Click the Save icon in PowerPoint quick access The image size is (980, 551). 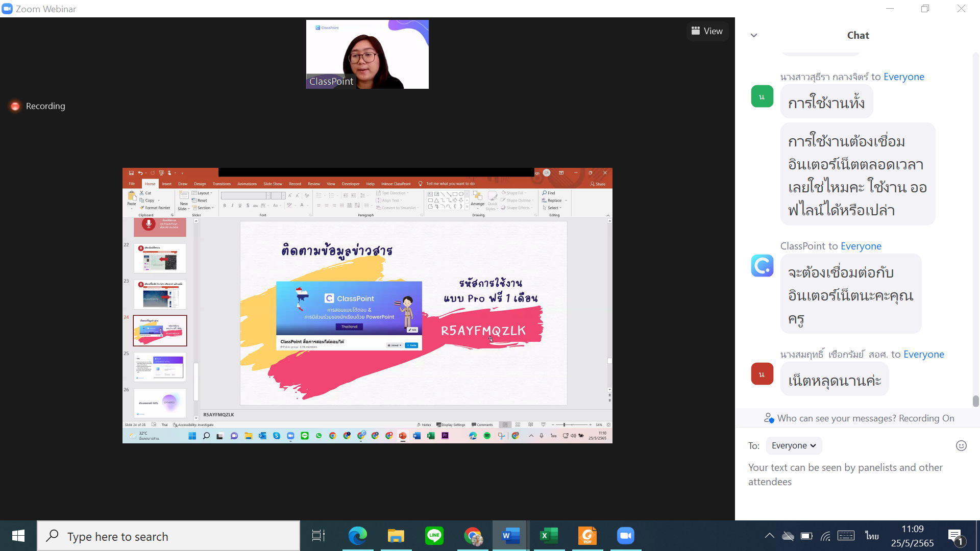131,173
